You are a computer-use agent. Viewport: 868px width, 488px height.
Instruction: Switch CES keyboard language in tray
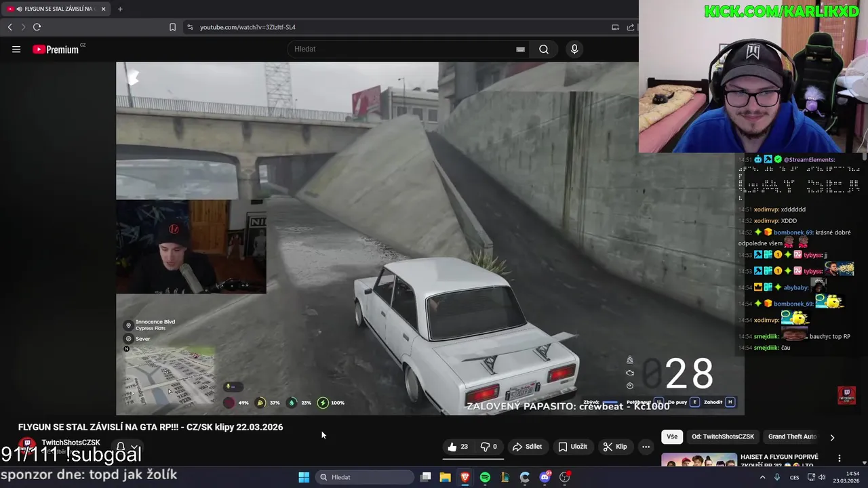tap(794, 477)
